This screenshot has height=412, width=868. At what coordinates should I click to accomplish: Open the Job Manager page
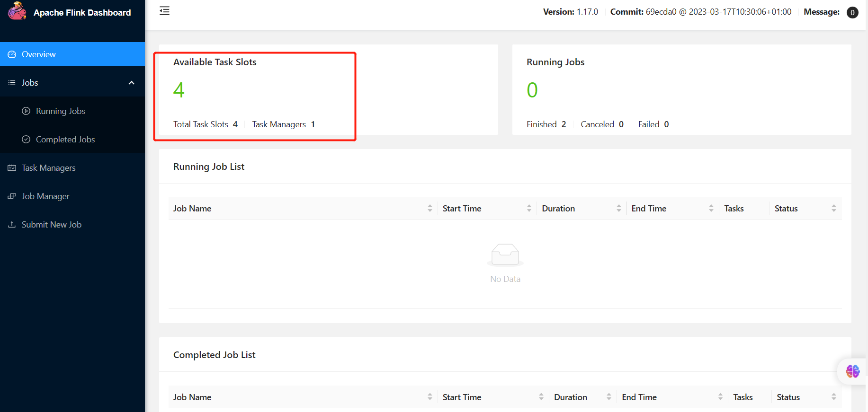tap(72, 196)
